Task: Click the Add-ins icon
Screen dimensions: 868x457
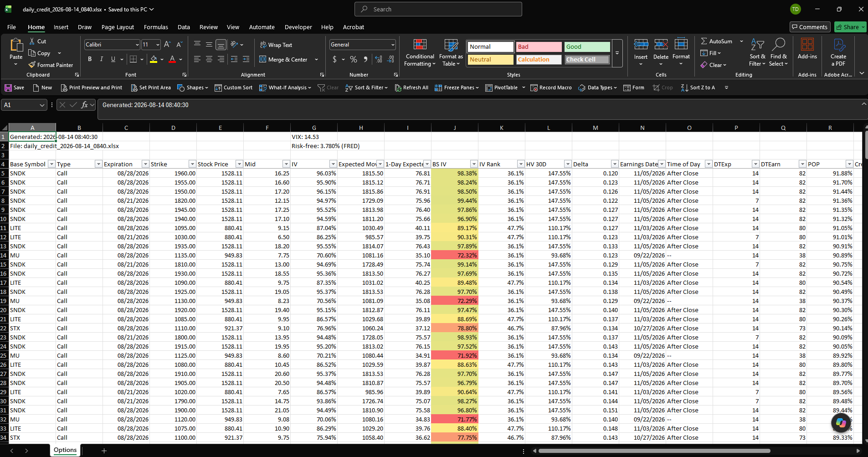Action: [x=807, y=44]
